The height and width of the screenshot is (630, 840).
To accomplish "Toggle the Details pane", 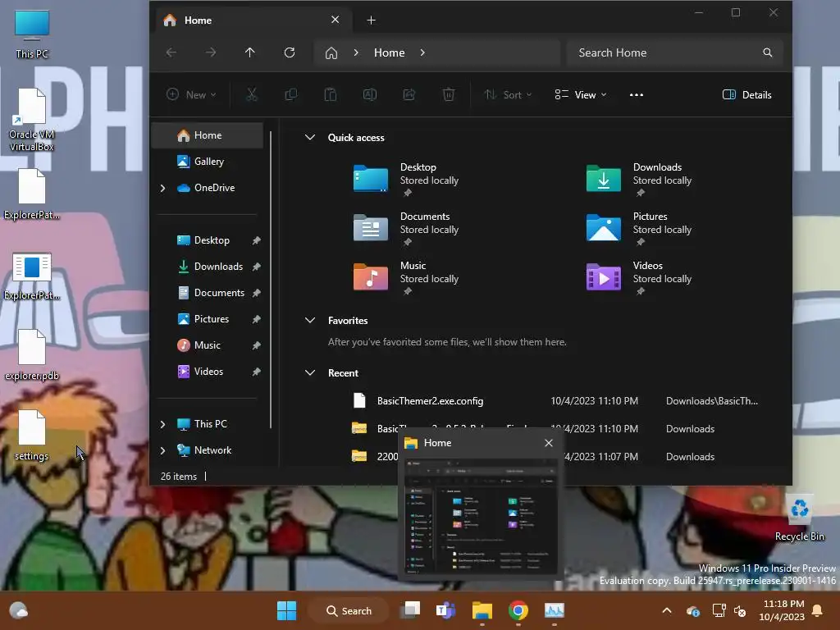I will point(746,95).
